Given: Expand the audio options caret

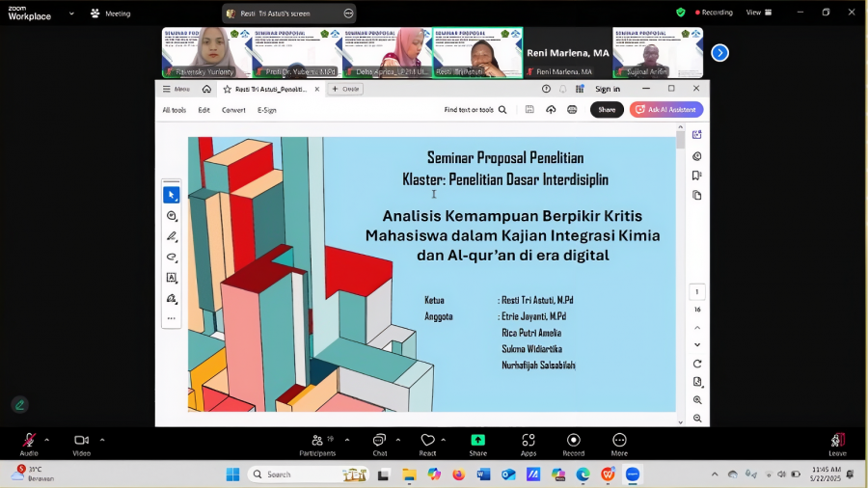Looking at the screenshot, I should [x=46, y=441].
